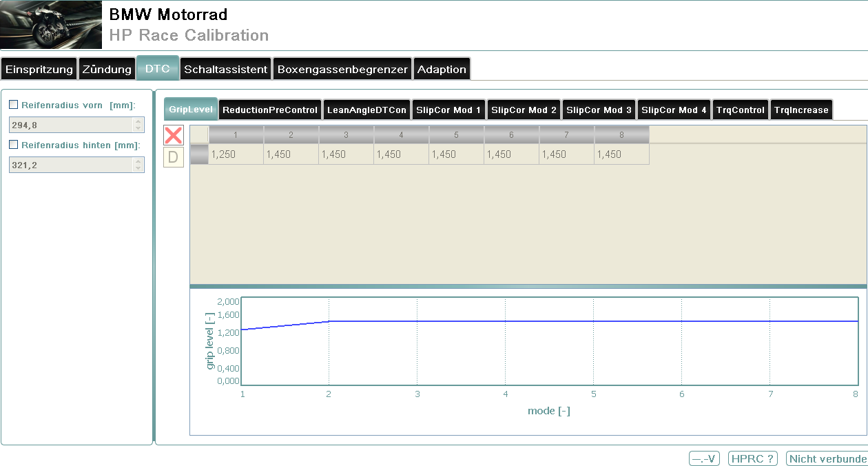Switch to the Zündung tab

click(107, 69)
